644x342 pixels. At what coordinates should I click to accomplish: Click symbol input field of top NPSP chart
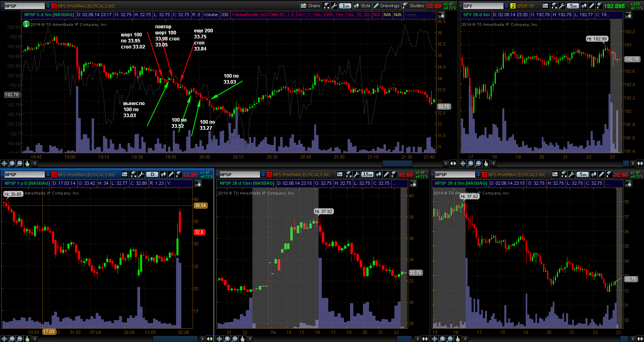coord(24,6)
